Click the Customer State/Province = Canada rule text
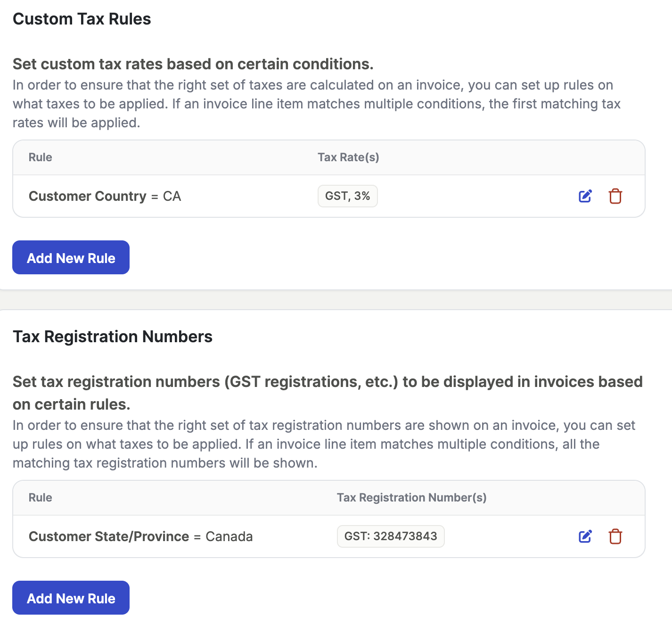The width and height of the screenshot is (672, 625). (x=140, y=536)
